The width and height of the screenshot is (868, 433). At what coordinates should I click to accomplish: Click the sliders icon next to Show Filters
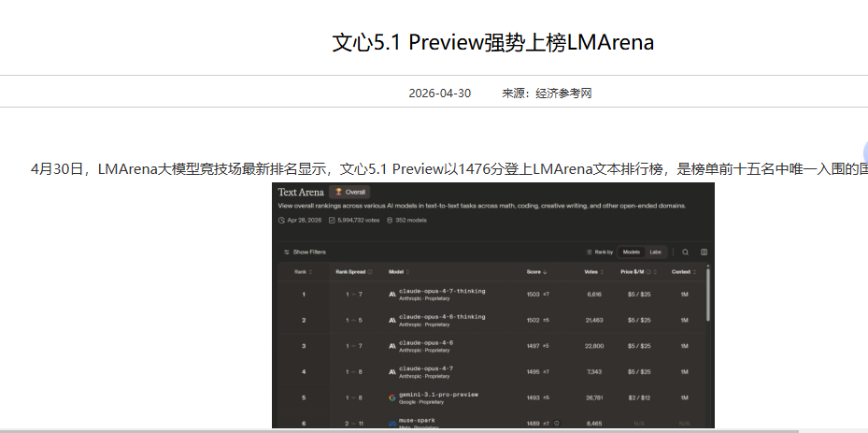click(x=287, y=253)
